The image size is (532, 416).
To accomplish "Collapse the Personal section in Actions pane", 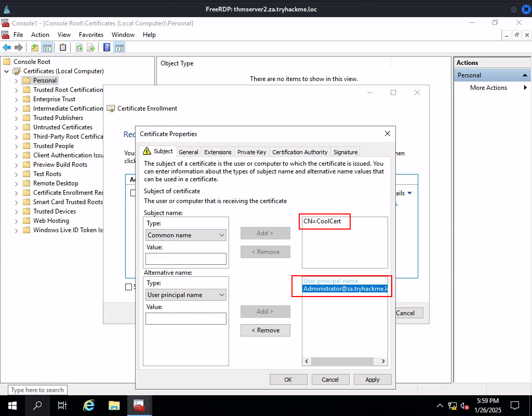I will [525, 75].
